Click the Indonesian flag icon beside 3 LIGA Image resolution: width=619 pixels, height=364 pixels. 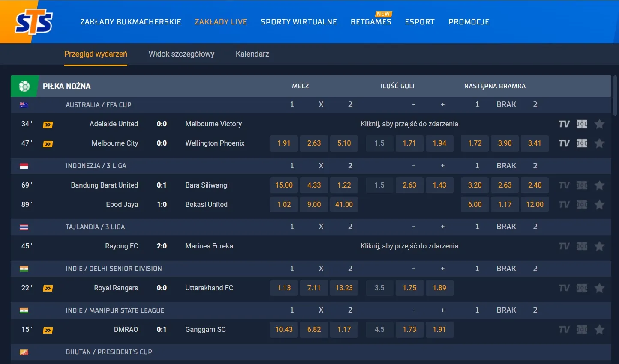tap(24, 166)
